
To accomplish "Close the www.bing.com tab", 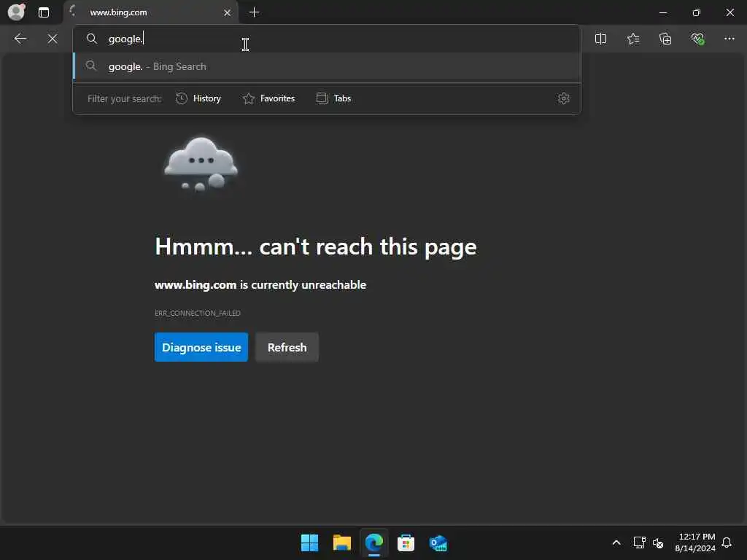I will (228, 12).
